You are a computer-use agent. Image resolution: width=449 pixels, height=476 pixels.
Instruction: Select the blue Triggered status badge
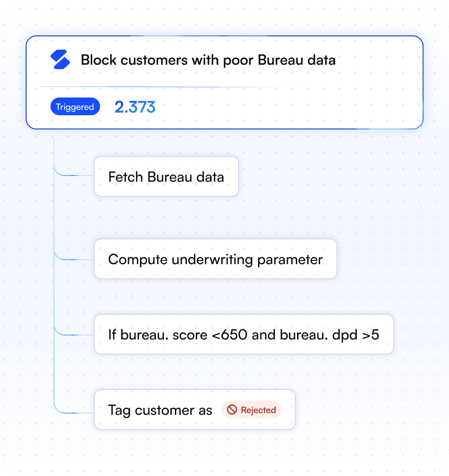75,106
